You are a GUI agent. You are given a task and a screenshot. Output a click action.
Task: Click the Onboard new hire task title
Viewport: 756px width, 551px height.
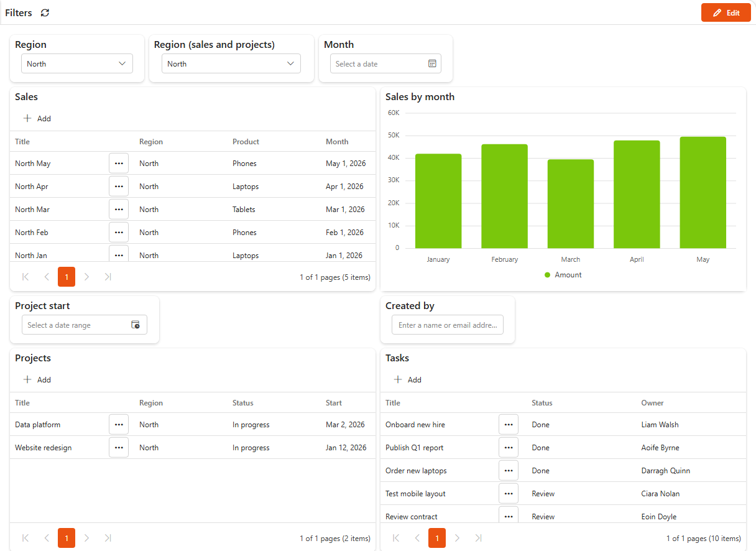[x=415, y=425]
